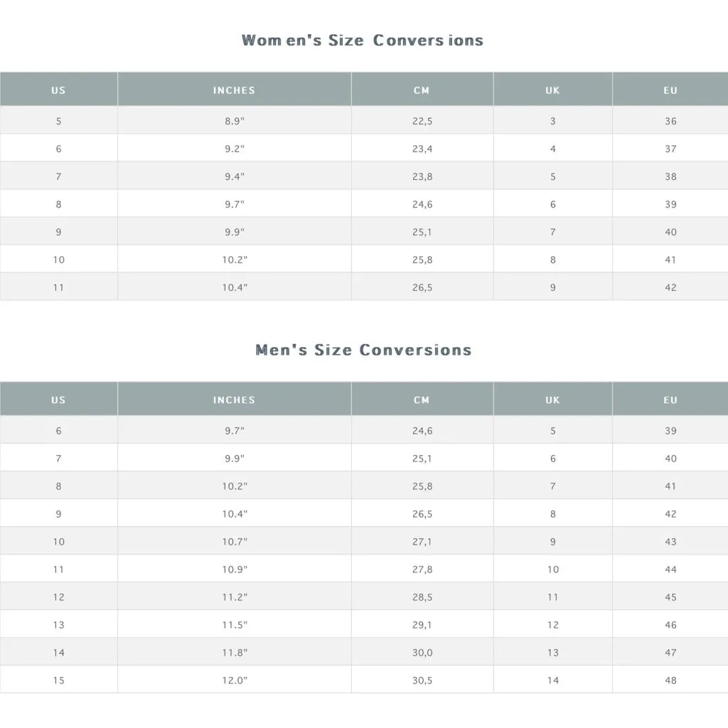Click women's 8.9" inches cell

pyautogui.click(x=235, y=121)
